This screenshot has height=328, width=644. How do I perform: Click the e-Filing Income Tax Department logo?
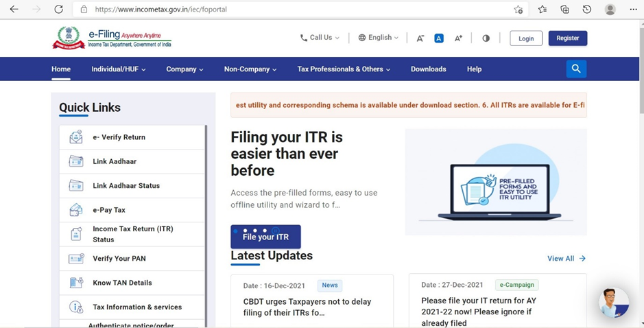click(112, 38)
